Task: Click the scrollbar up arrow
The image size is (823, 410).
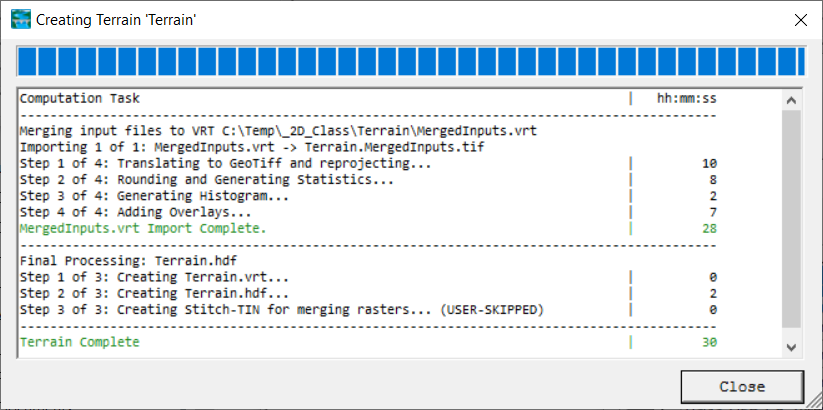Action: 792,100
